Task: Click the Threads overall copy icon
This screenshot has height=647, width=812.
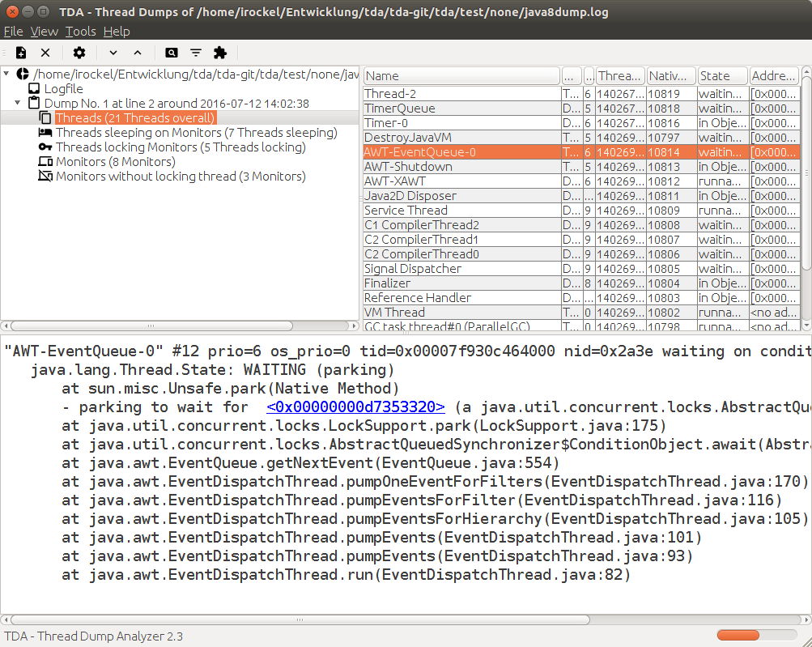Action: pos(45,117)
